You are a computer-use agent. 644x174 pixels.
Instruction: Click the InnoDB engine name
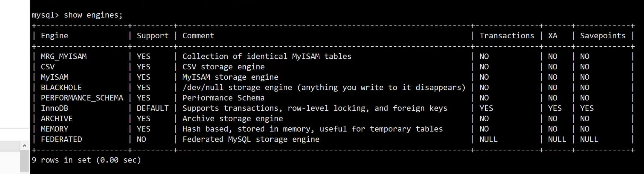point(54,108)
